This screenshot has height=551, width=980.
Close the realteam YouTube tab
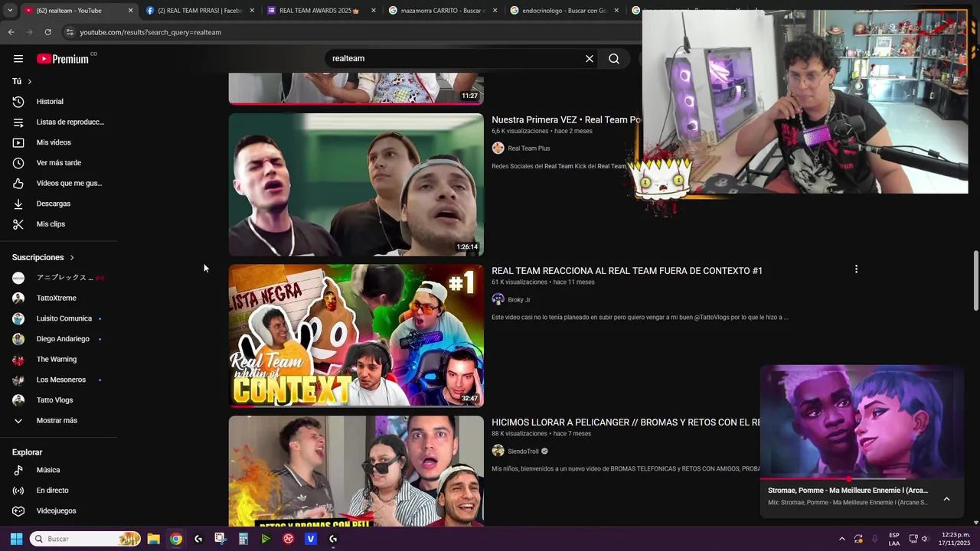(x=130, y=11)
